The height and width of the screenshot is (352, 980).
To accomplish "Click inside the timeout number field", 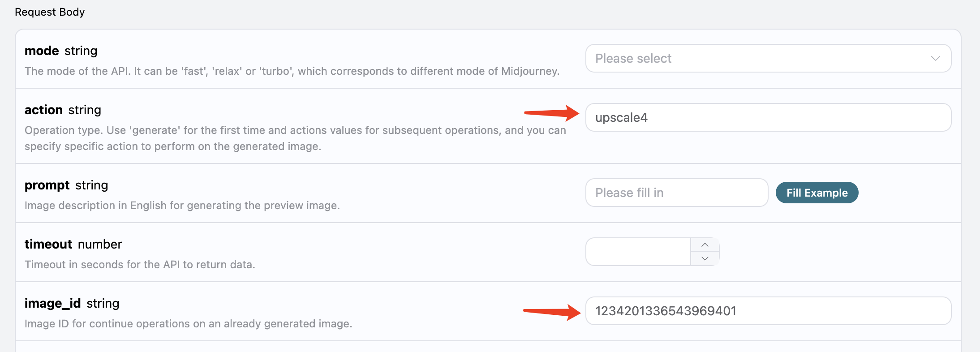I will coord(638,252).
